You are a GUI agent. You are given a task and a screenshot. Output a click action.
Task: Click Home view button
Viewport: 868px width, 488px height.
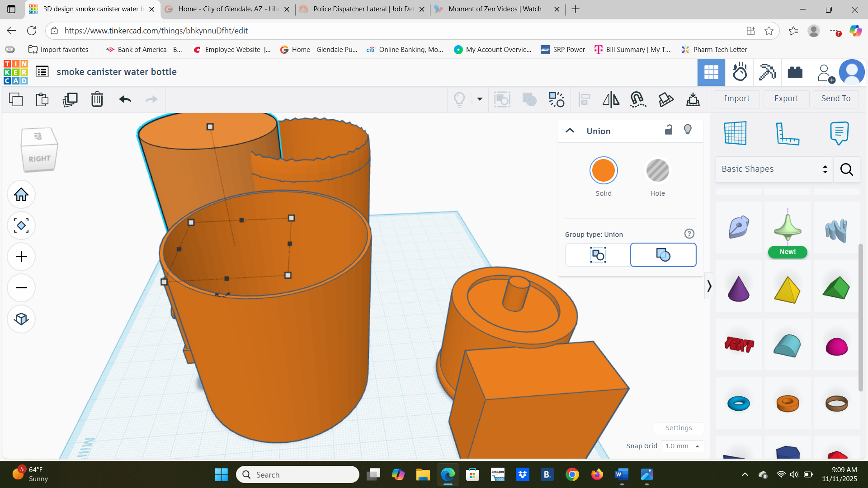[21, 195]
